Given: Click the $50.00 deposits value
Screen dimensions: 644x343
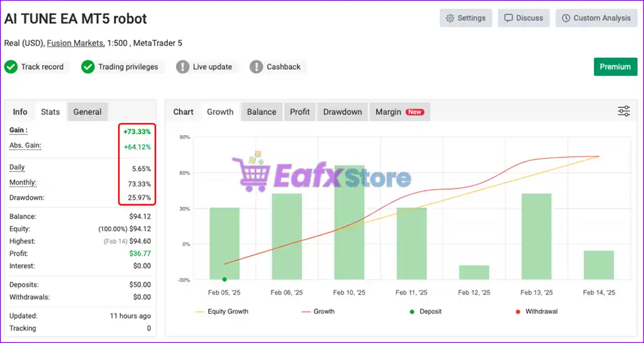Looking at the screenshot, I should 140,285.
